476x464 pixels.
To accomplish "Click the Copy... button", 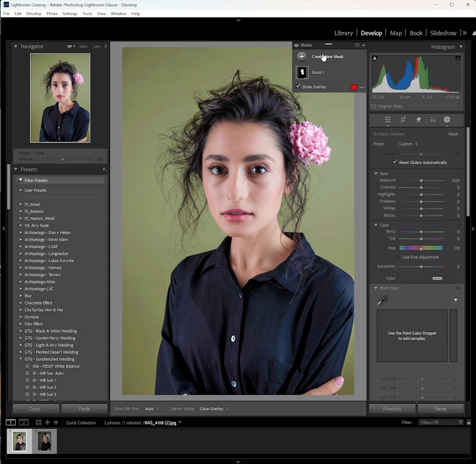I will click(36, 409).
